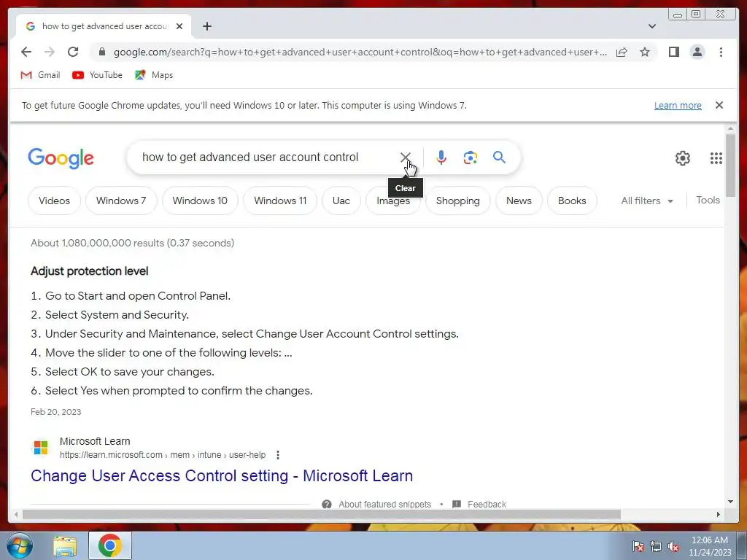Open the Gmail bookmark
The image size is (747, 560).
point(41,75)
